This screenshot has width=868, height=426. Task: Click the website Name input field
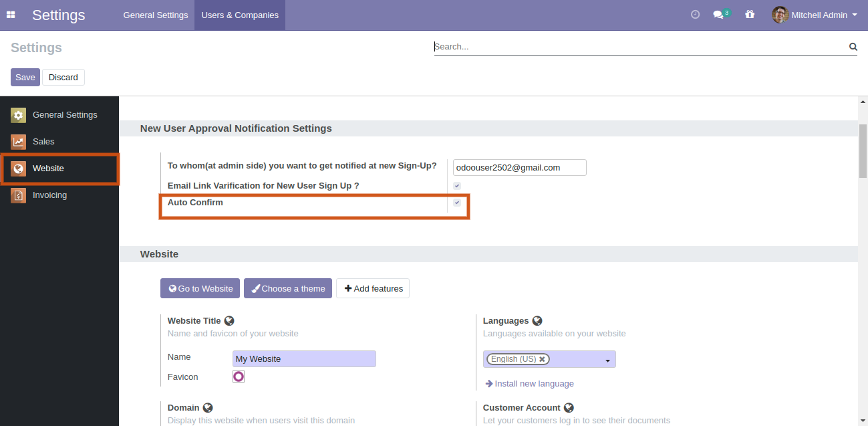point(304,359)
